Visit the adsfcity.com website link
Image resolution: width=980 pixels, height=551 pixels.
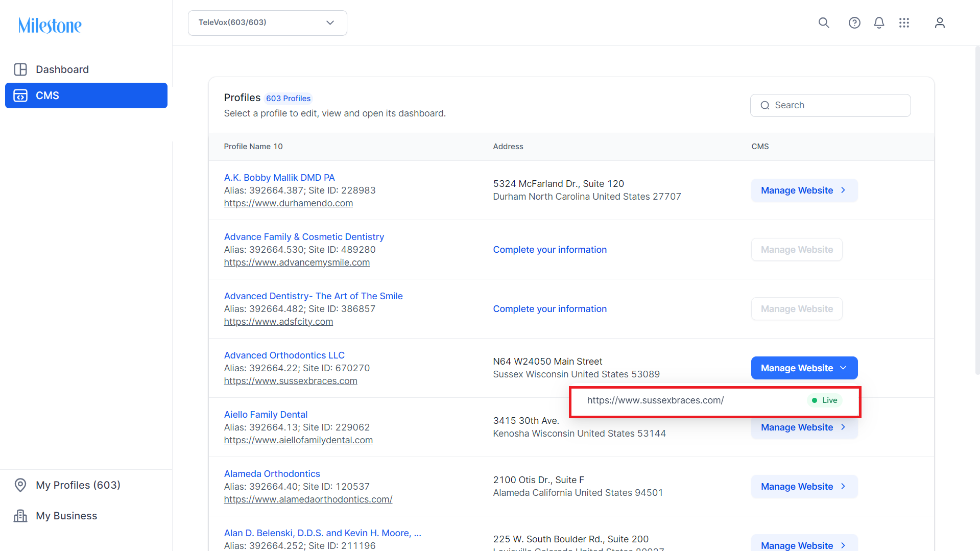[x=278, y=322]
